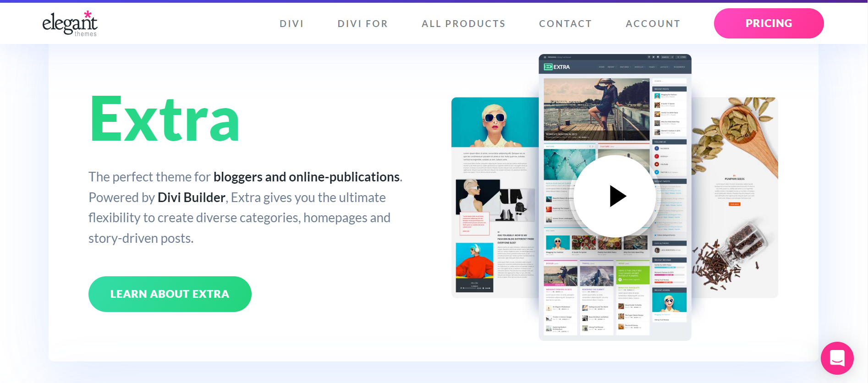Image resolution: width=868 pixels, height=383 pixels.
Task: Open the Divi menu item
Action: pos(291,24)
